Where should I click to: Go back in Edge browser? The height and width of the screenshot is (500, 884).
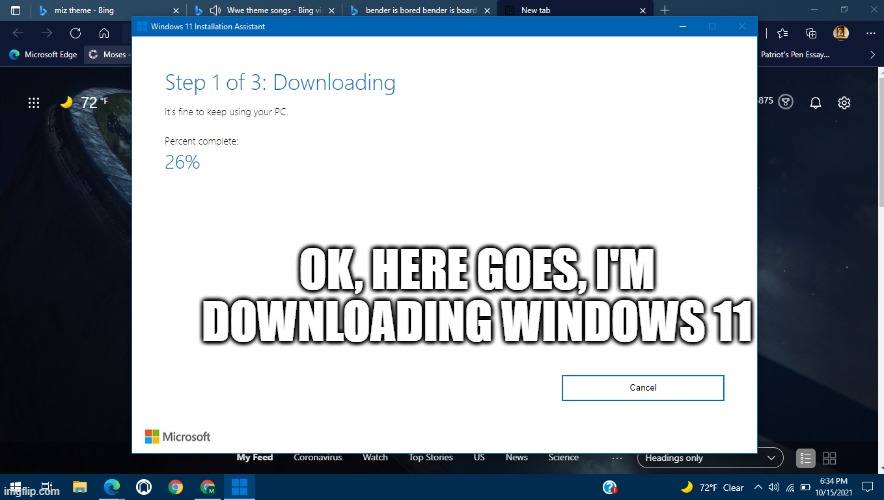click(x=18, y=33)
